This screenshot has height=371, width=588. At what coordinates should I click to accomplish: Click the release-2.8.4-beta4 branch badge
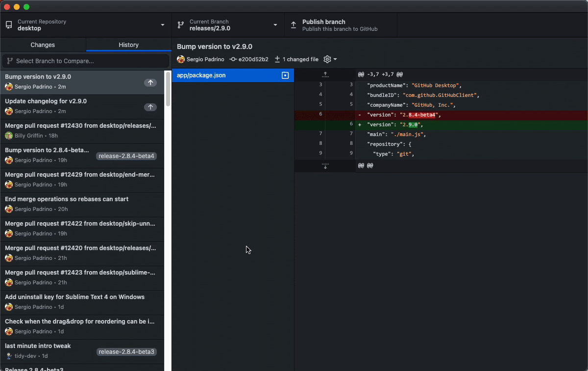coord(126,156)
